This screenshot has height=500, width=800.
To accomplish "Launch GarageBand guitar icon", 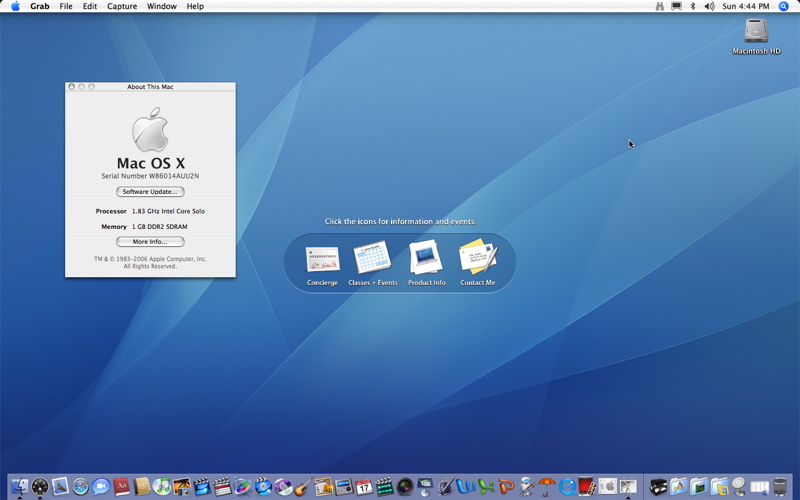I will (303, 487).
